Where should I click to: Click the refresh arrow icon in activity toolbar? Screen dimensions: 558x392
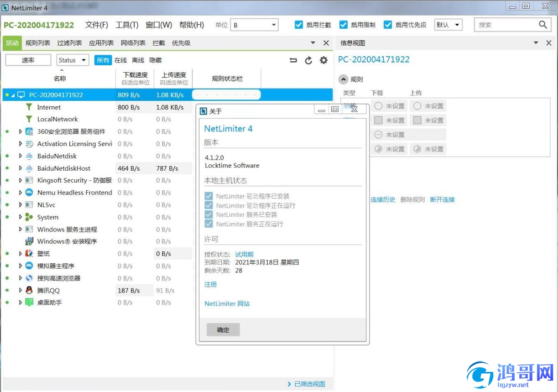click(308, 60)
